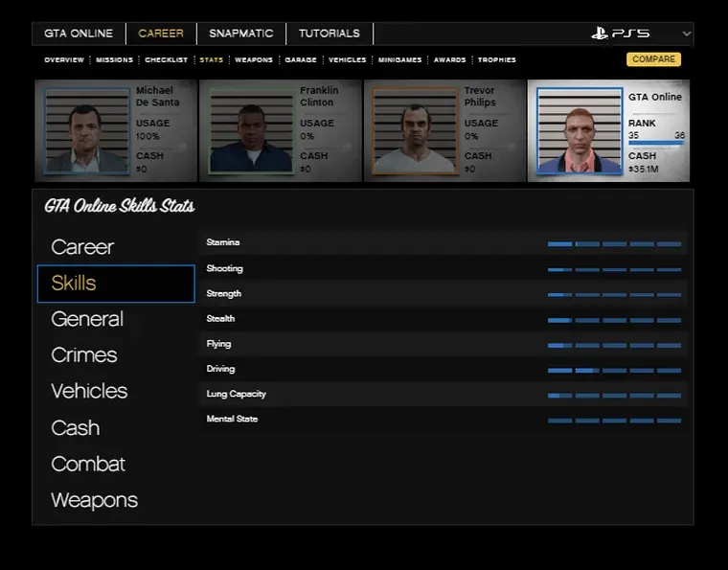
Task: Choose the Combat stats category
Action: (88, 464)
